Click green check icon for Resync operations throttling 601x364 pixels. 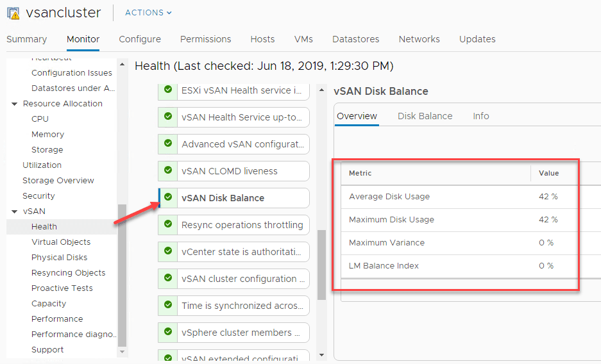pos(168,224)
